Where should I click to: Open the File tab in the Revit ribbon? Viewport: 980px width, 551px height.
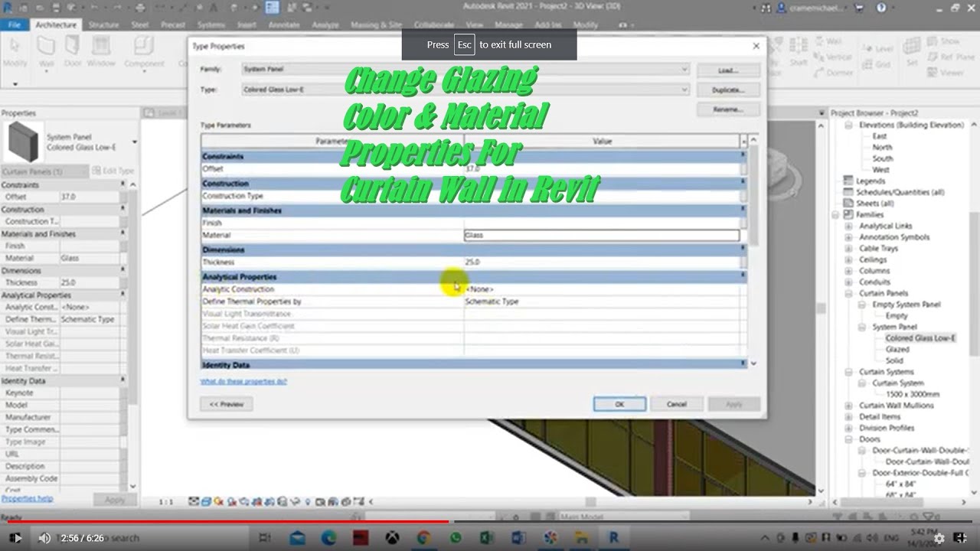(x=15, y=24)
